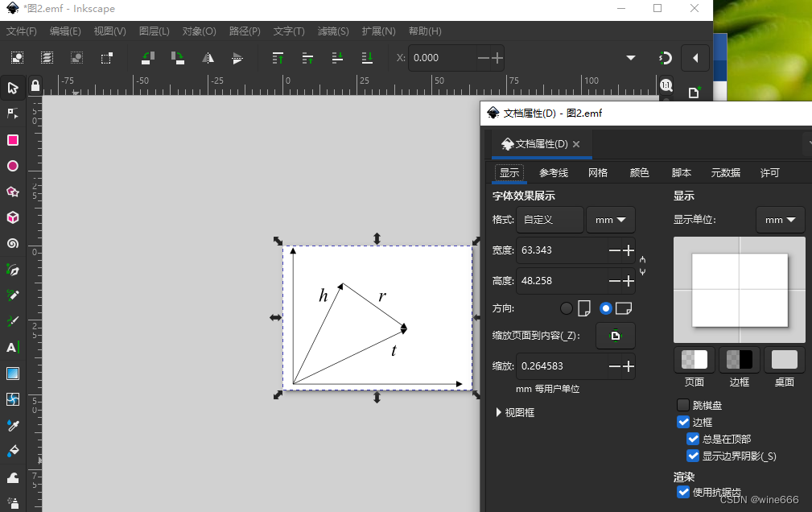Select the Ellipse circle tool
This screenshot has width=812, height=512.
point(13,166)
